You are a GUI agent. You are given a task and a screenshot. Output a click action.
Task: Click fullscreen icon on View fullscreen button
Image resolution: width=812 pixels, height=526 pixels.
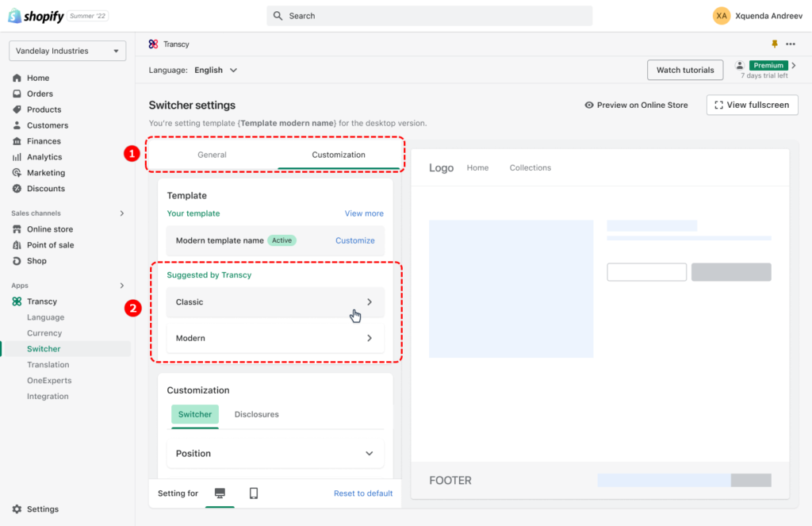point(718,106)
